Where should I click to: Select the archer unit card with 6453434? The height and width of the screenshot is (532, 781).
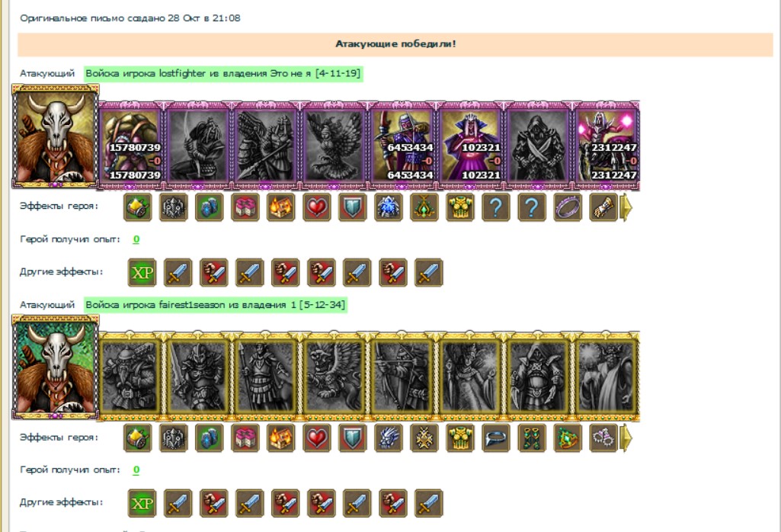tap(402, 146)
